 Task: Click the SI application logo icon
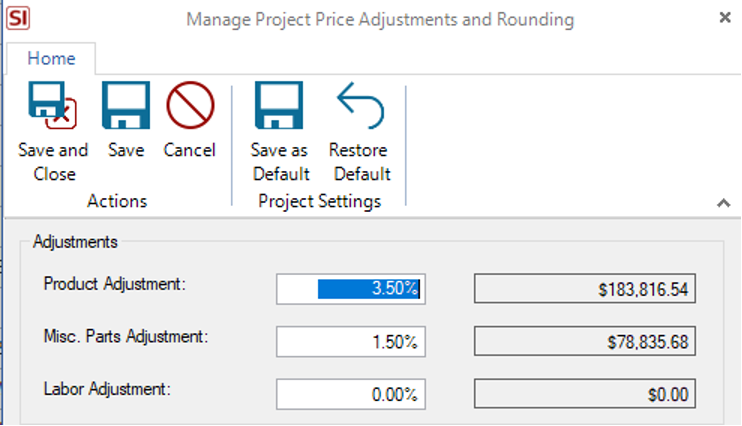coord(18,18)
